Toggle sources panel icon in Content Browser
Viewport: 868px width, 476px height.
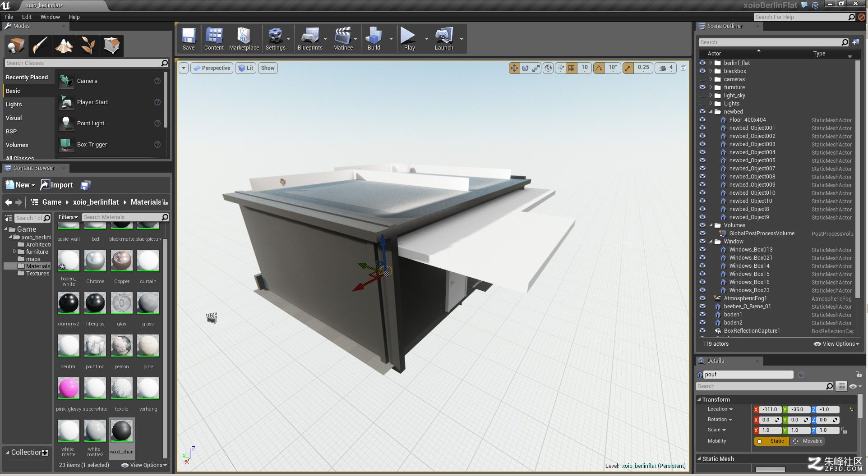pos(8,218)
